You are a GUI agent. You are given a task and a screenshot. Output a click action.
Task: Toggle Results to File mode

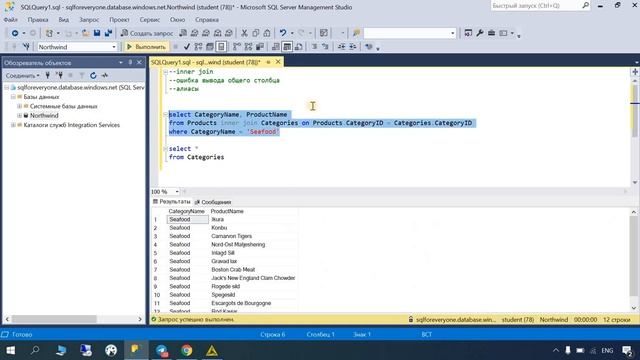(x=298, y=47)
